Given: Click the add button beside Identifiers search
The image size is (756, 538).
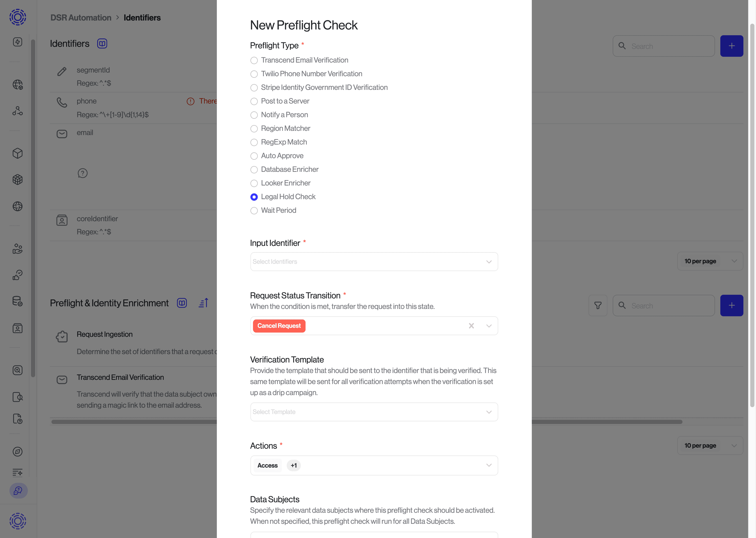Looking at the screenshot, I should [732, 46].
